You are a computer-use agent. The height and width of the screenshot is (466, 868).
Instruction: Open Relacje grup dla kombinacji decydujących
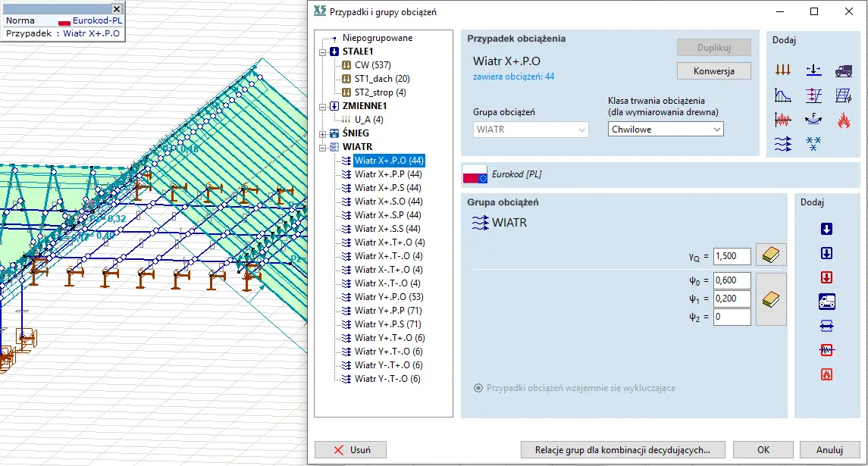tap(622, 449)
